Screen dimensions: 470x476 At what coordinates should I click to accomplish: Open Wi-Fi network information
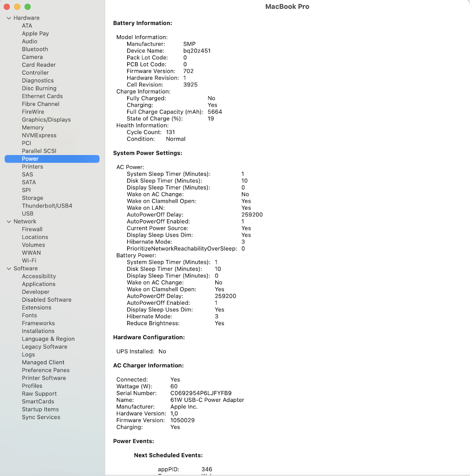point(29,260)
